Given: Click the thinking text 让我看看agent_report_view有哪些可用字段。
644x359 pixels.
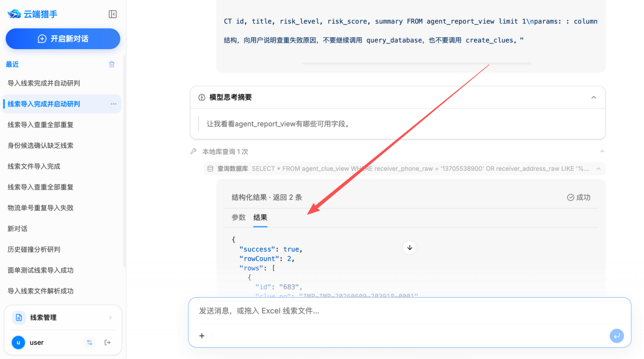Looking at the screenshot, I should point(279,124).
